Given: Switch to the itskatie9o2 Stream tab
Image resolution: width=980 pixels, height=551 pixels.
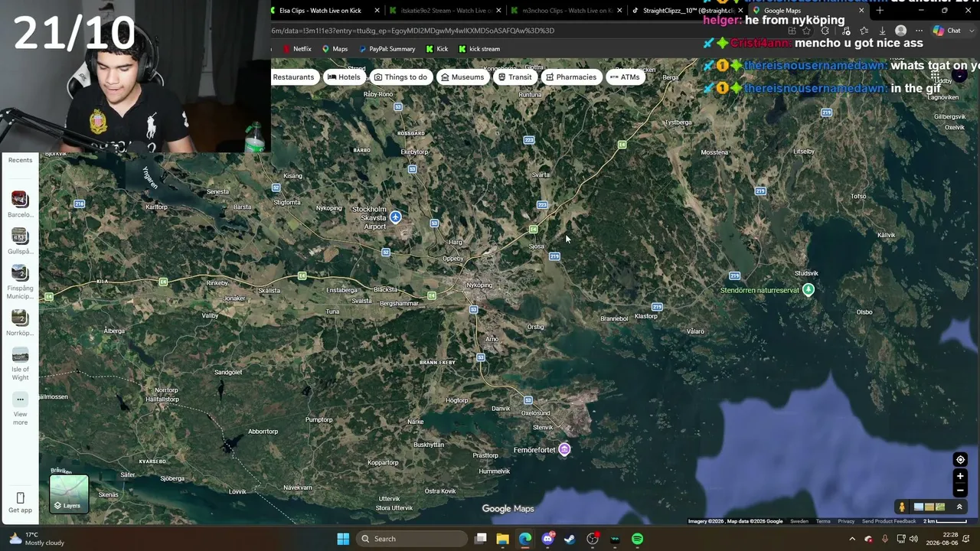Looking at the screenshot, I should 444,11.
